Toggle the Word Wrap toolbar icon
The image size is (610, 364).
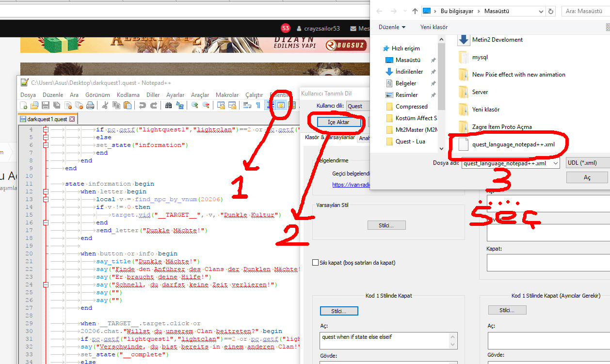coord(247,105)
